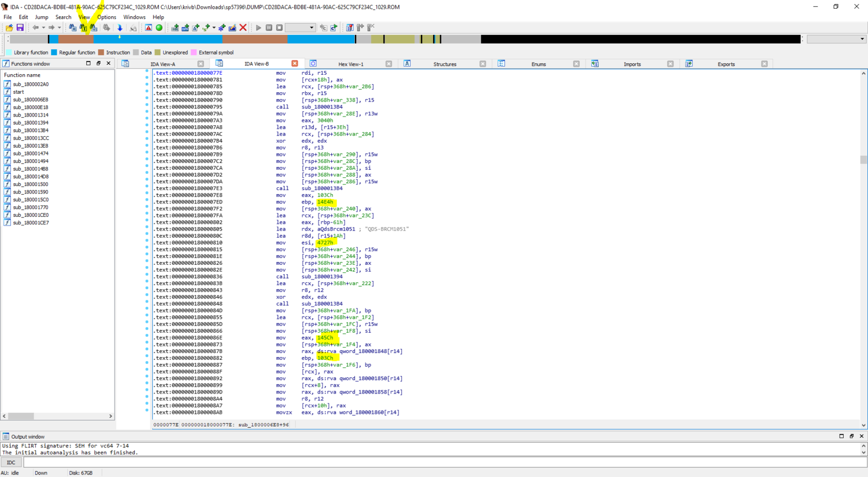
Task: Open graph view with red A icon
Action: pos(148,28)
